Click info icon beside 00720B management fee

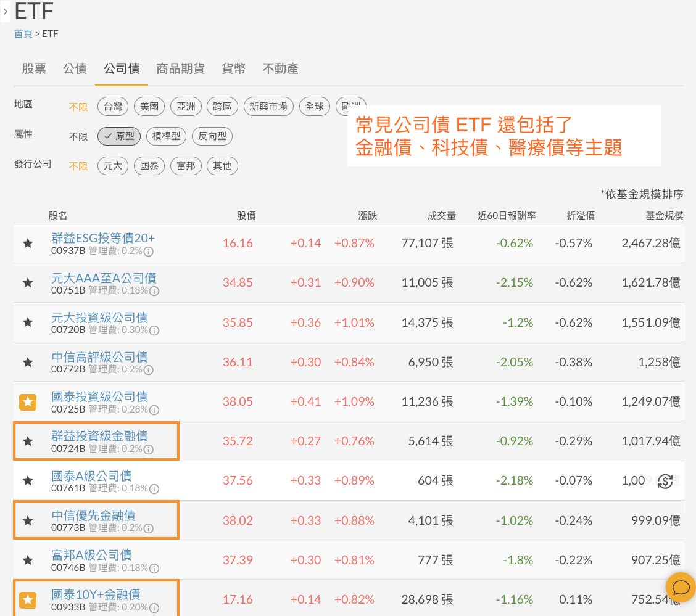(x=154, y=331)
